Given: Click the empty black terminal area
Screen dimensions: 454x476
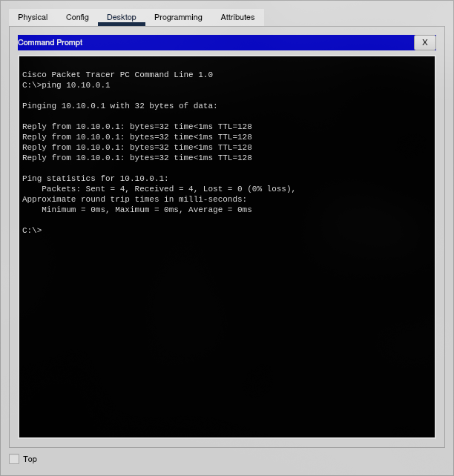Looking at the screenshot, I should point(226,334).
